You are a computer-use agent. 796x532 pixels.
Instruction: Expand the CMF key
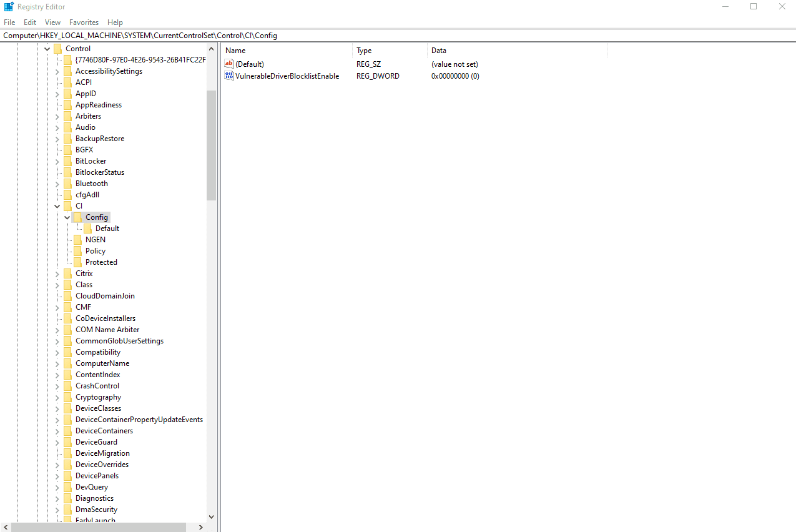click(x=57, y=307)
